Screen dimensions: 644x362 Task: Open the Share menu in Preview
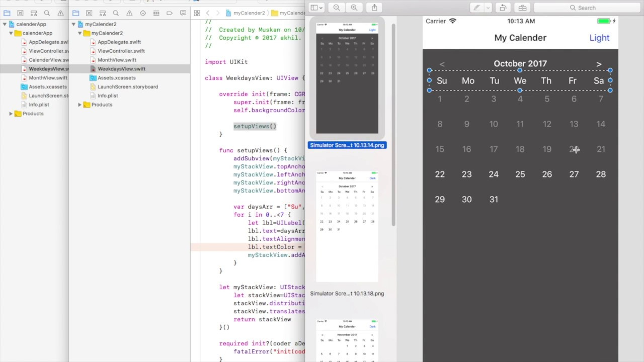point(374,8)
